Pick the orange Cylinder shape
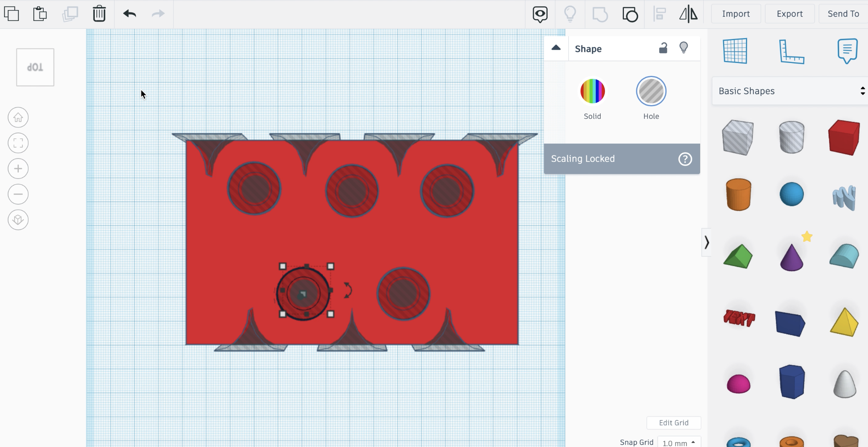868x447 pixels. pyautogui.click(x=738, y=195)
